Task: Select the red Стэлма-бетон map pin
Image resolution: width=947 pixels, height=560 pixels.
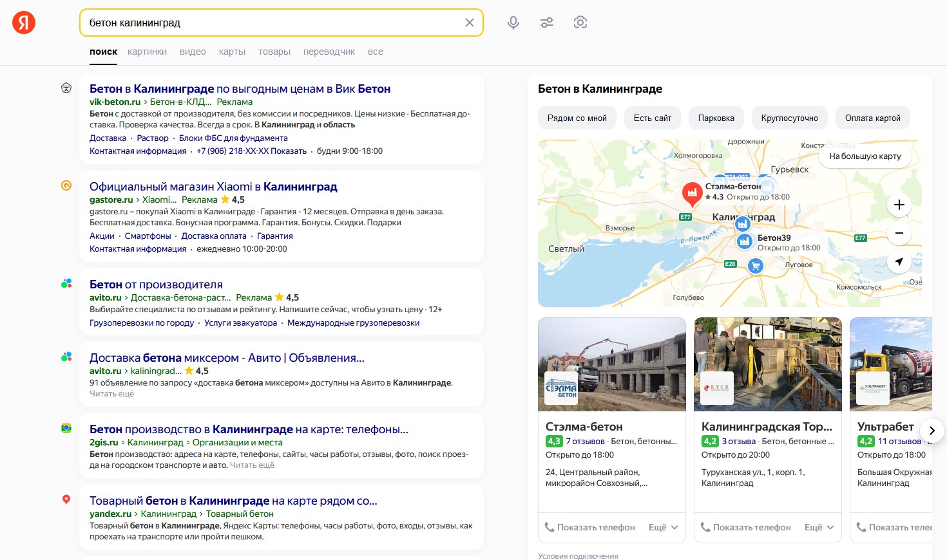Action: point(692,193)
